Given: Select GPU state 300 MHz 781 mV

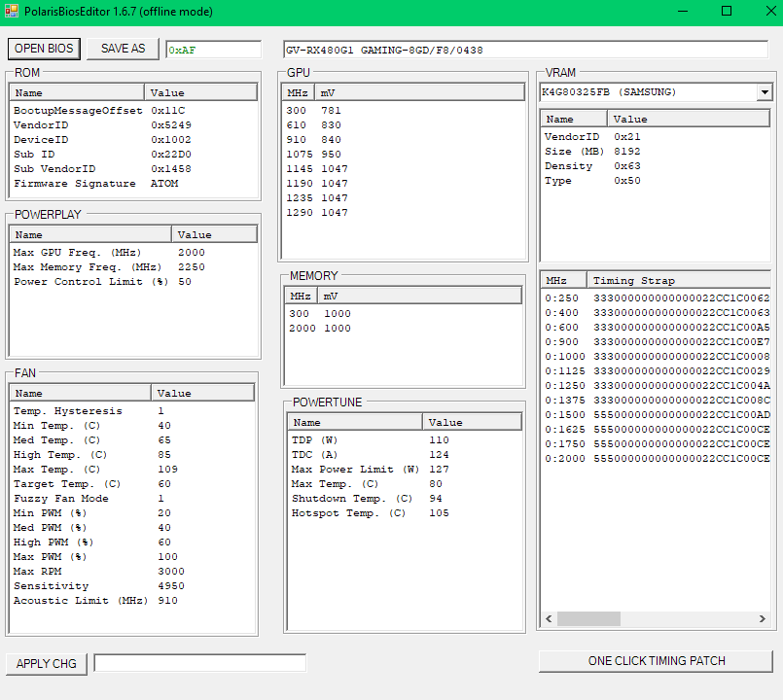Looking at the screenshot, I should click(404, 110).
